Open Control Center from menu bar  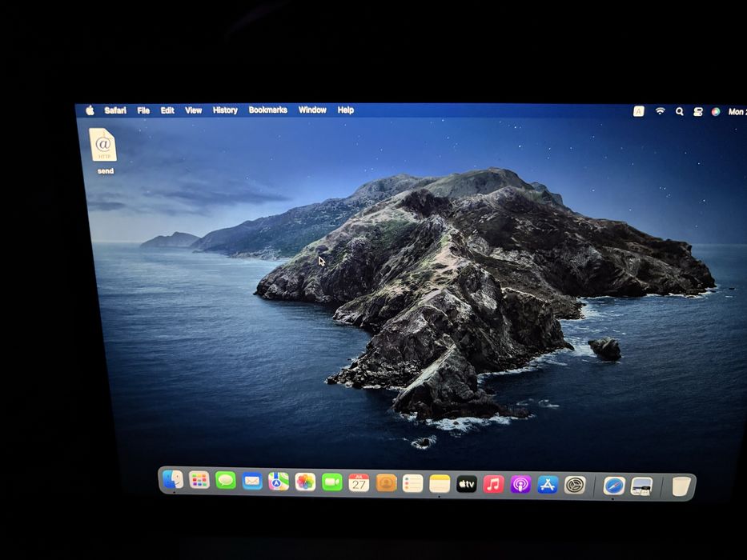click(x=698, y=112)
